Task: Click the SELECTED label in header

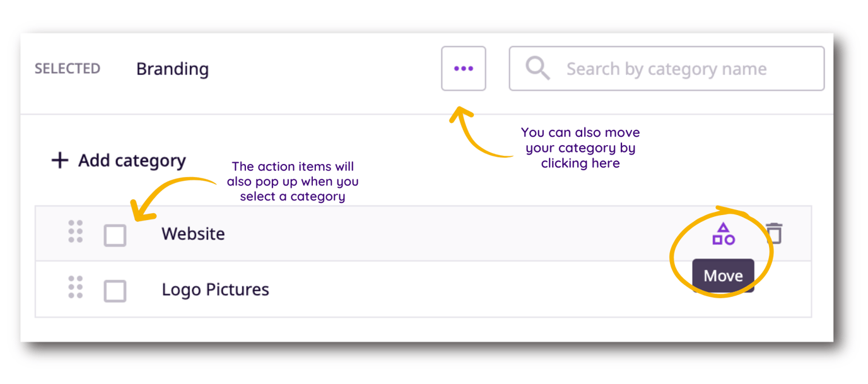Action: pyautogui.click(x=67, y=68)
